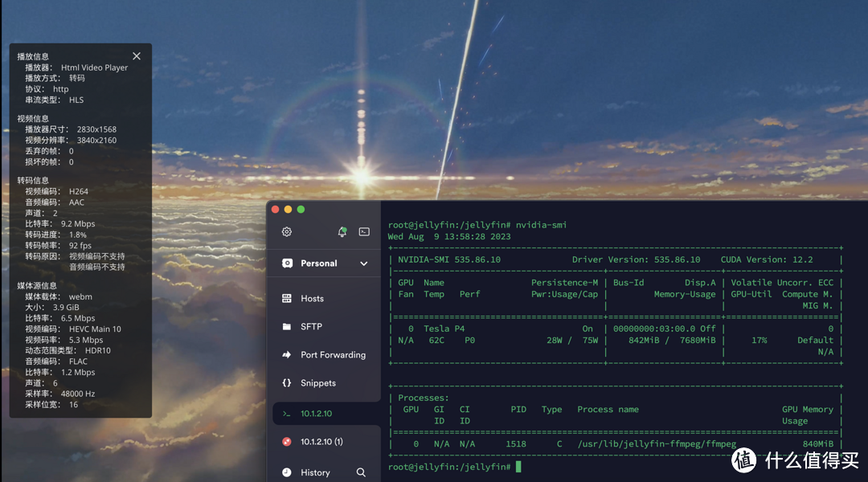This screenshot has height=482, width=868.
Task: Switch to the 10.1.2.10 terminal tab
Action: click(x=326, y=414)
